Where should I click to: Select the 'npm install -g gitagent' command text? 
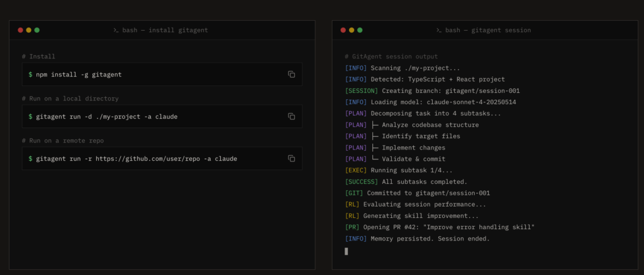[79, 75]
